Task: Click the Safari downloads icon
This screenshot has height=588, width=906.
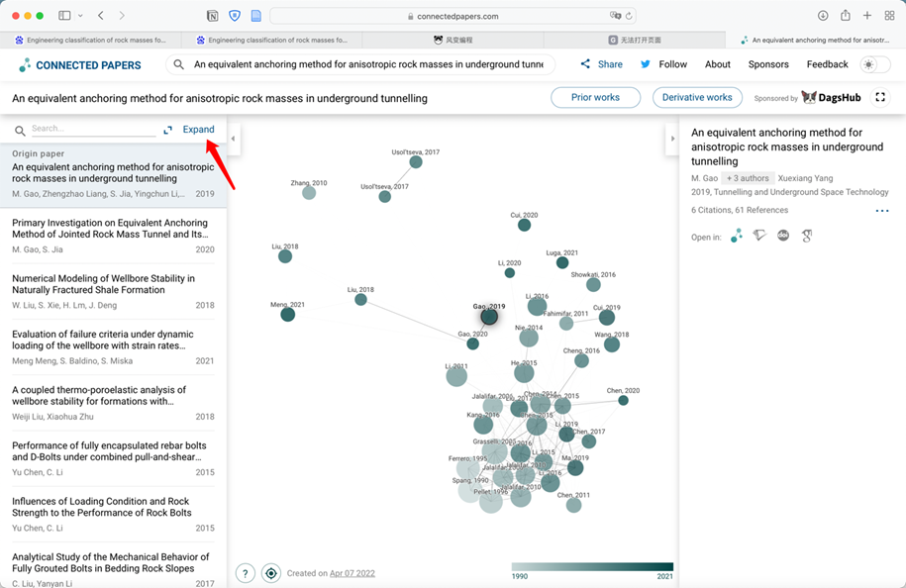Action: tap(823, 16)
